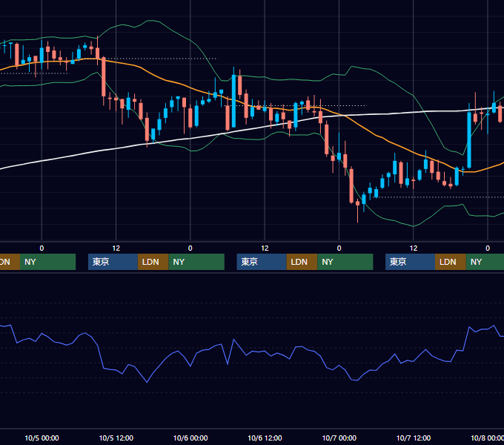
Task: Select the 10/6 12:00 date label
Action: pyautogui.click(x=265, y=438)
